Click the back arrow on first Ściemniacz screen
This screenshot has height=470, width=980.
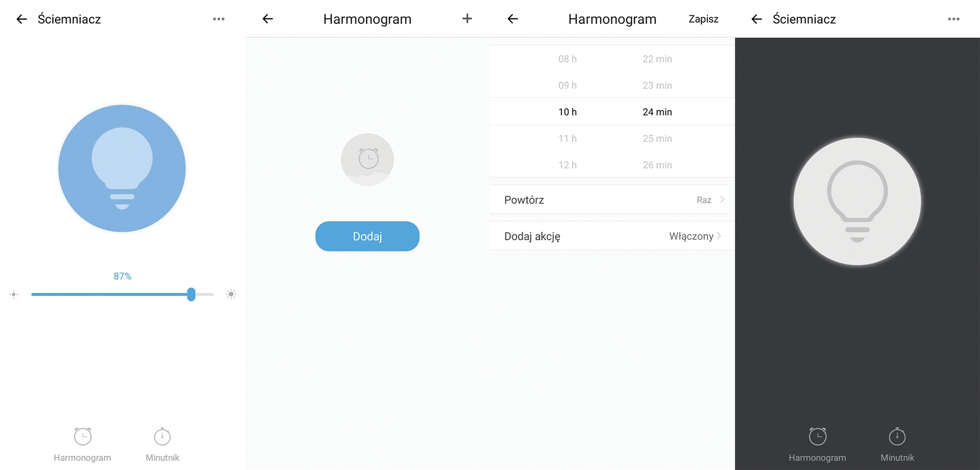click(x=21, y=19)
